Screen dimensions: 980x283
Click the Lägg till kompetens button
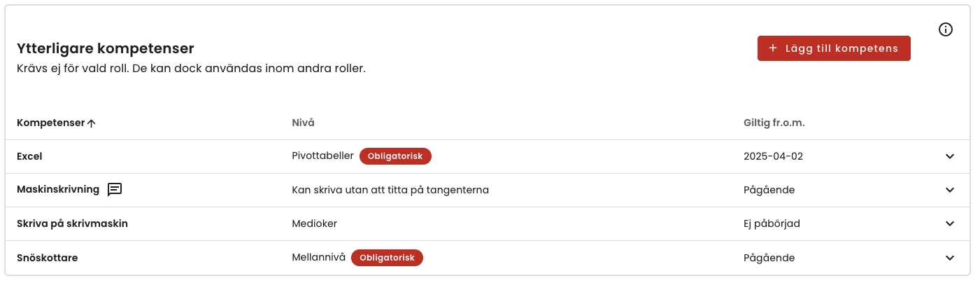click(x=834, y=48)
